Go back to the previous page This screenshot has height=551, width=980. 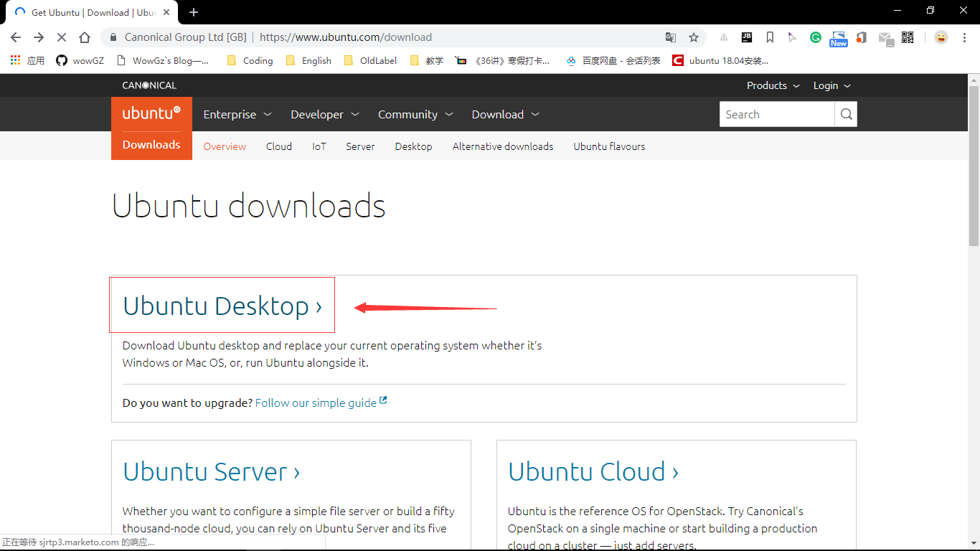coord(16,37)
